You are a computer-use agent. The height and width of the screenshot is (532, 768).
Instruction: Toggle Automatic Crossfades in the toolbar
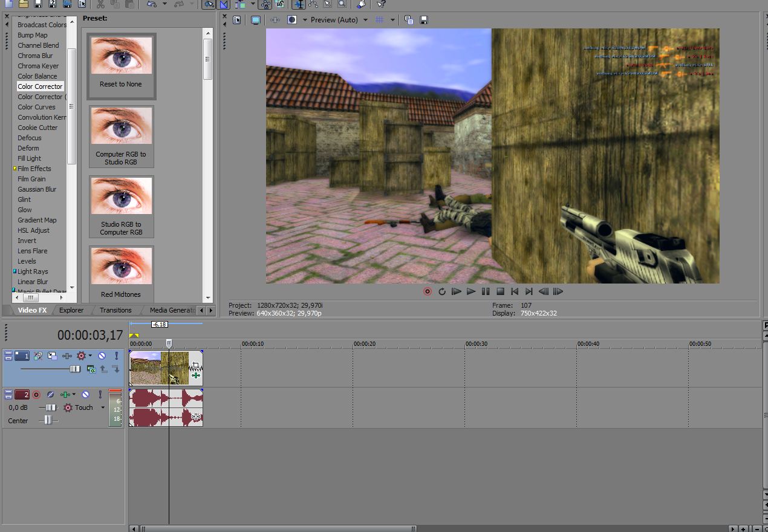[x=223, y=4]
